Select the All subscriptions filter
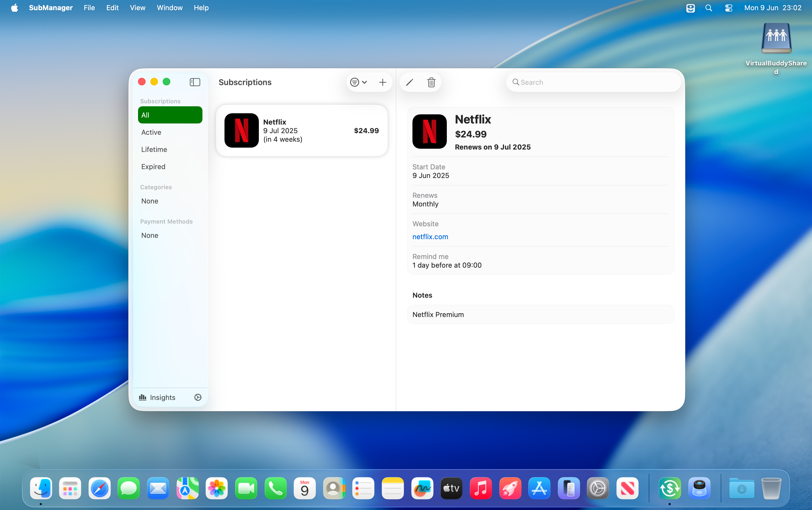The image size is (812, 510). pyautogui.click(x=170, y=115)
